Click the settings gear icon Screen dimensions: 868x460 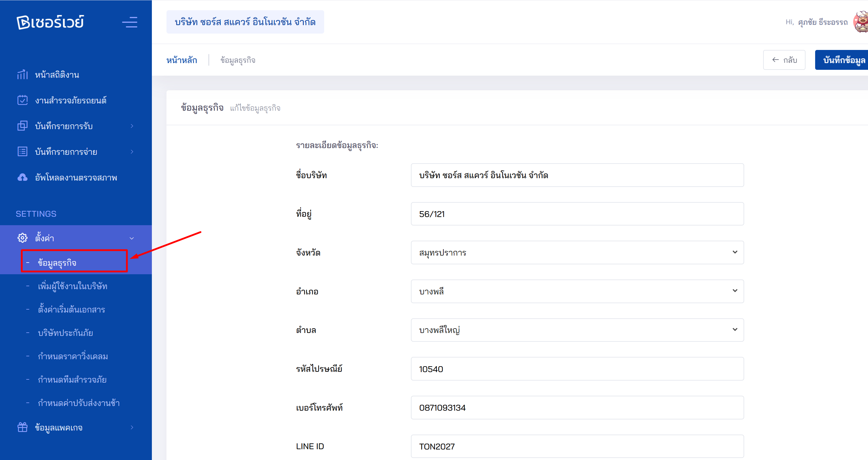click(x=22, y=238)
